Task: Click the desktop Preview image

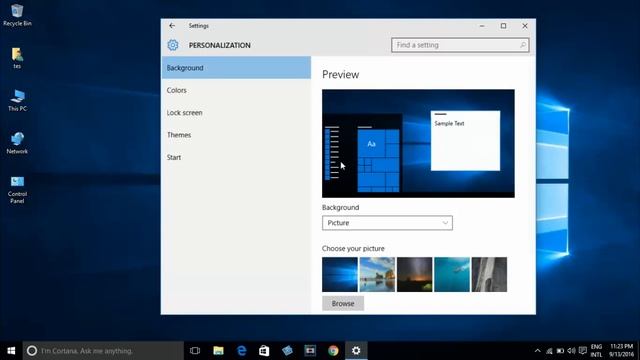Action: click(418, 144)
